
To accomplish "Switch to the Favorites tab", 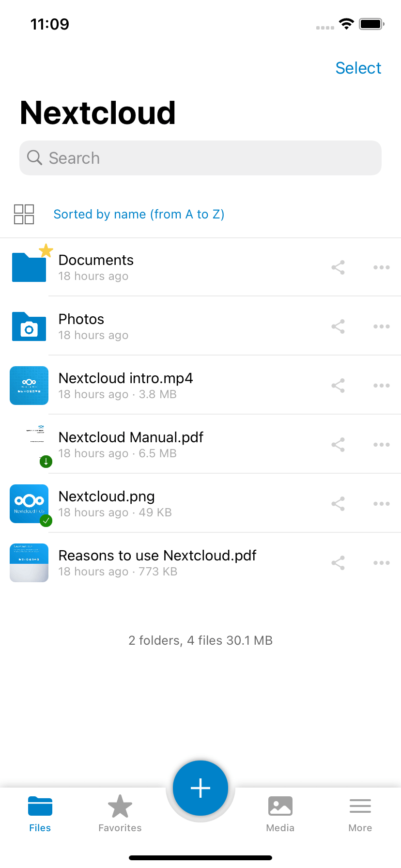I will (120, 814).
